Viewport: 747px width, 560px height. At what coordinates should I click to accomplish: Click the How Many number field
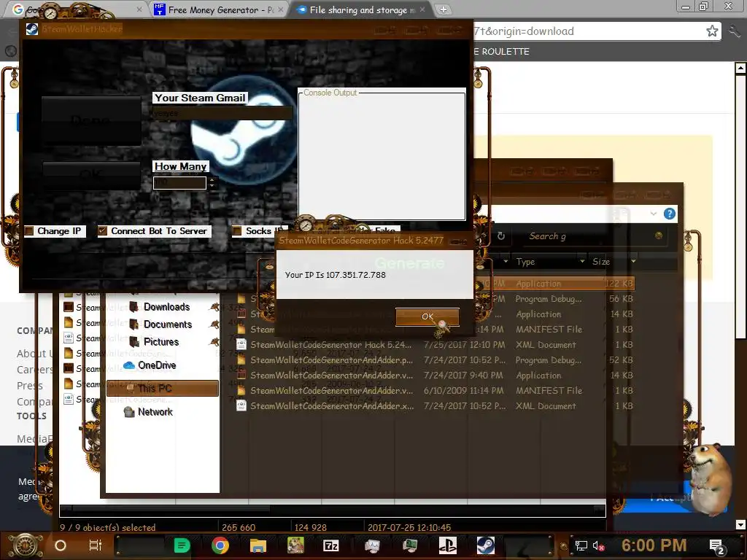[x=179, y=183]
